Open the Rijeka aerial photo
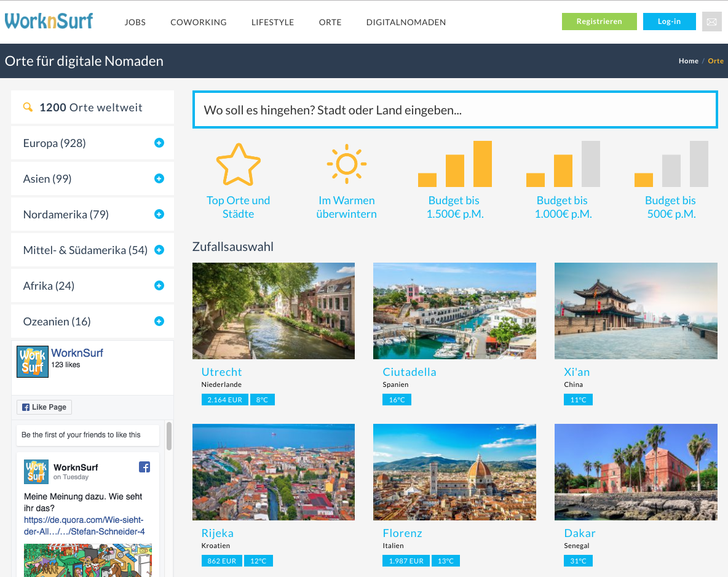Viewport: 728px width, 577px height. [274, 472]
